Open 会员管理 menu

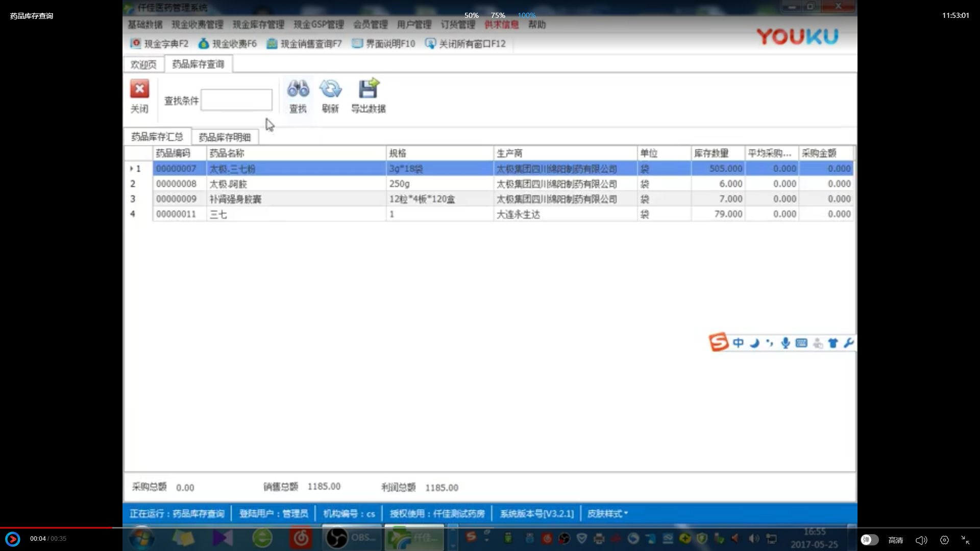[371, 24]
